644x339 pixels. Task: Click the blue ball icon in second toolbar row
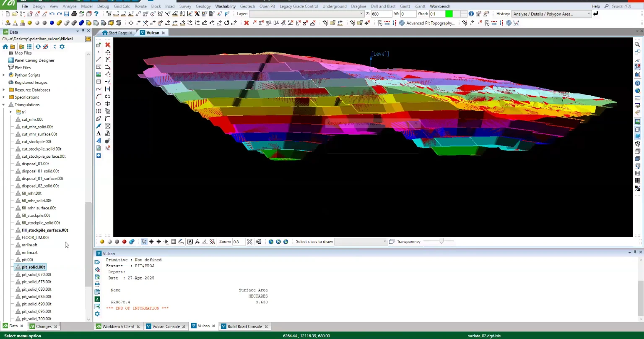(x=52, y=23)
